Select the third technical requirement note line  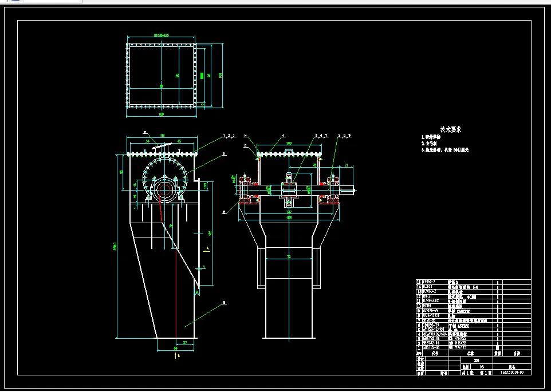point(444,150)
